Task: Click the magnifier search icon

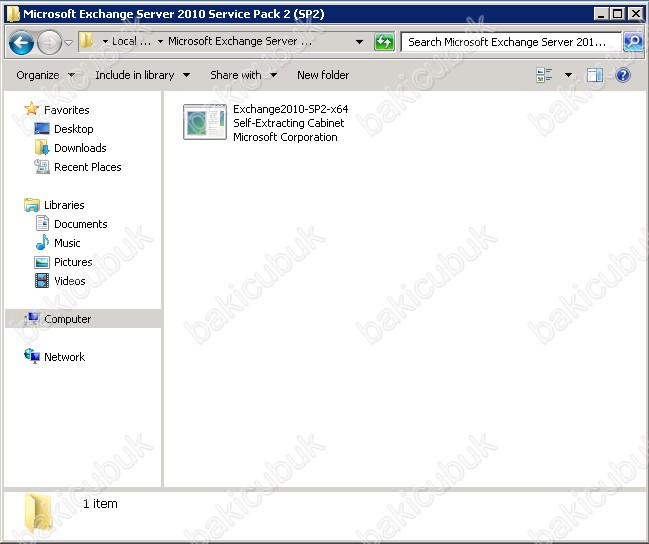Action: (x=633, y=41)
